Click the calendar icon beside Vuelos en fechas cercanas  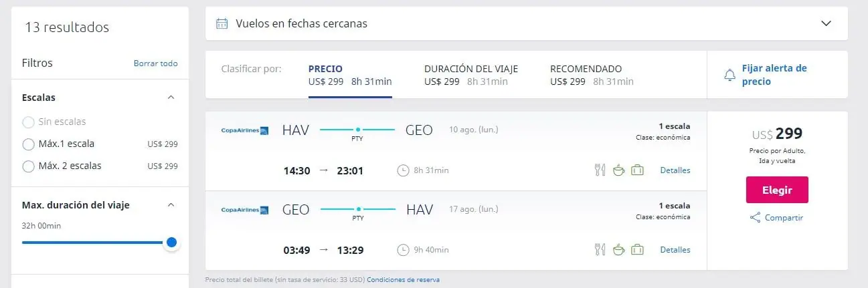point(222,24)
